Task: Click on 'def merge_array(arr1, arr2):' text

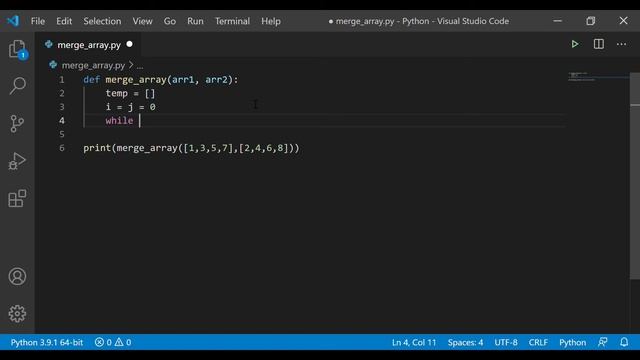Action: [160, 80]
